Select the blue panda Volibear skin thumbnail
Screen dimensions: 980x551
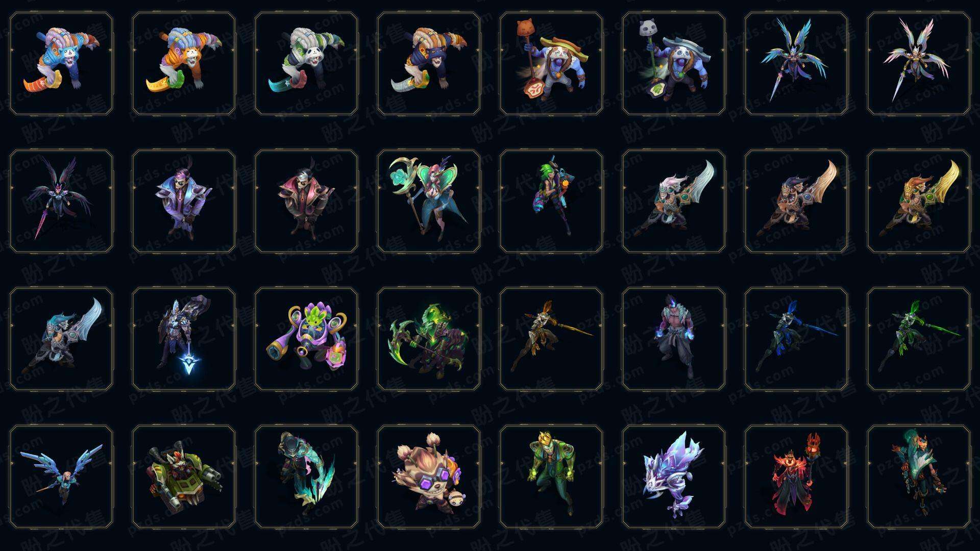pos(61,63)
